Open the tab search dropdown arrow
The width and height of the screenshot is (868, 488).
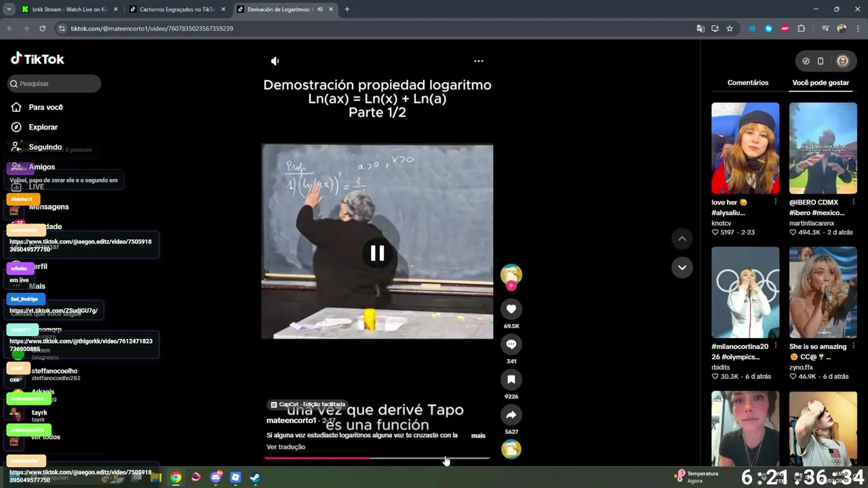(x=9, y=9)
